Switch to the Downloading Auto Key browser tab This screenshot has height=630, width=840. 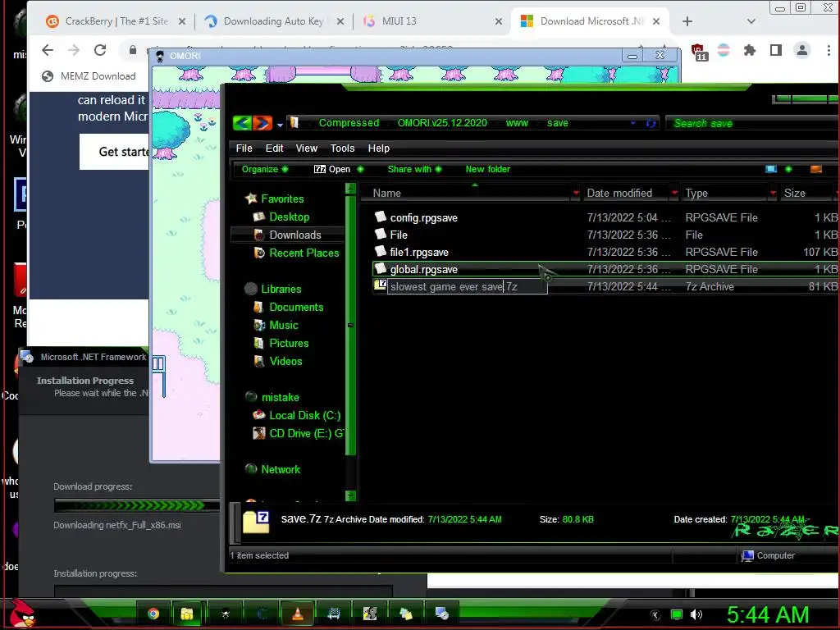[275, 21]
